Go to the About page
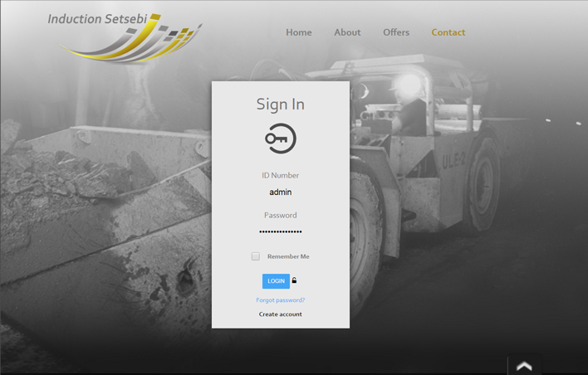This screenshot has height=375, width=588. pos(347,32)
